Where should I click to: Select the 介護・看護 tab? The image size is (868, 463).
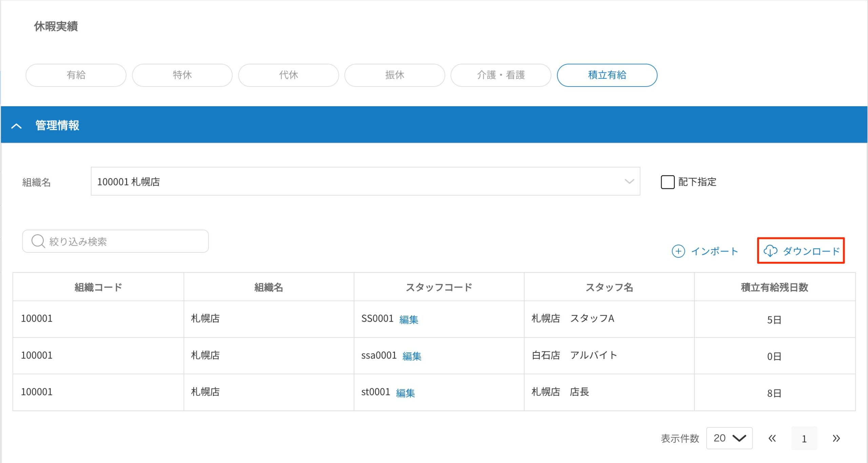501,75
